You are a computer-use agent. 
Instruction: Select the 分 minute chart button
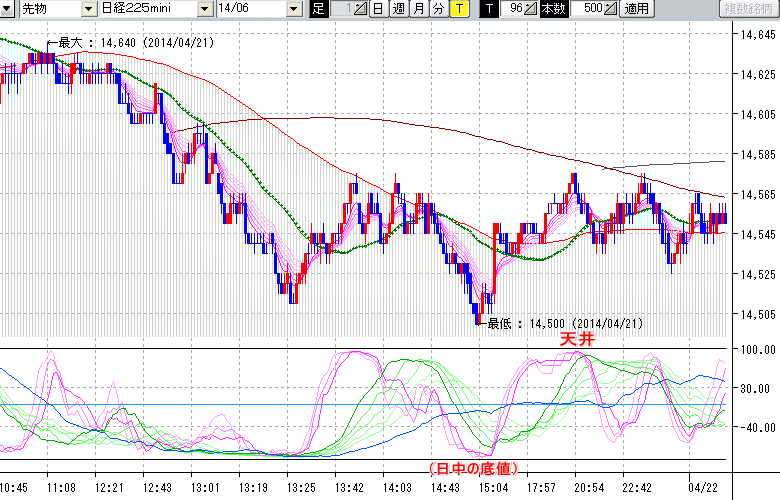(x=438, y=9)
